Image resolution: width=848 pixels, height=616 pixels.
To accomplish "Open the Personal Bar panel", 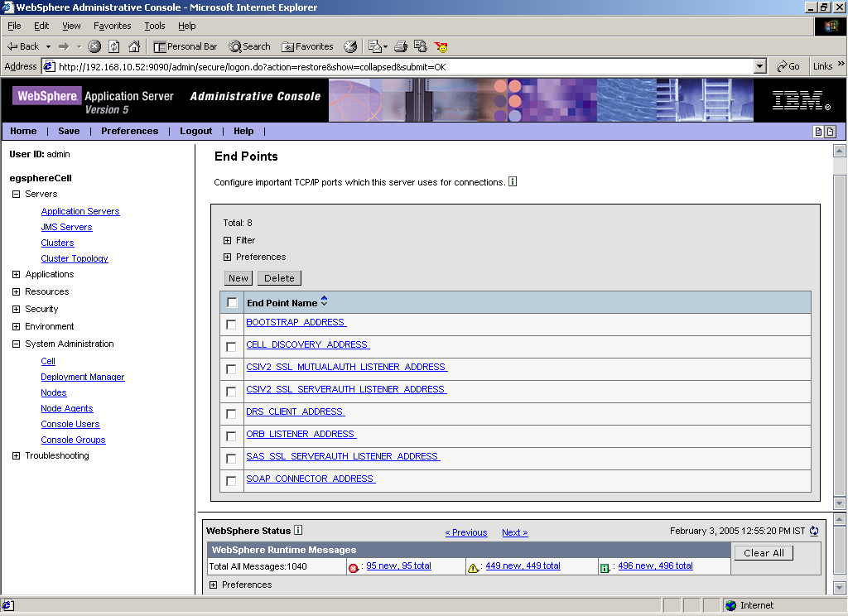I will [185, 46].
